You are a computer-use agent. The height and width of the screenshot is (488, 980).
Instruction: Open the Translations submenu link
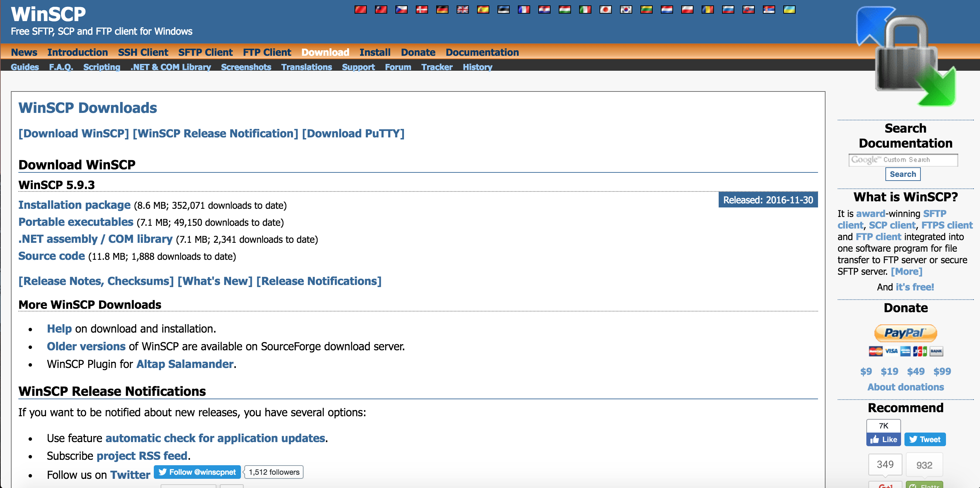(x=307, y=67)
